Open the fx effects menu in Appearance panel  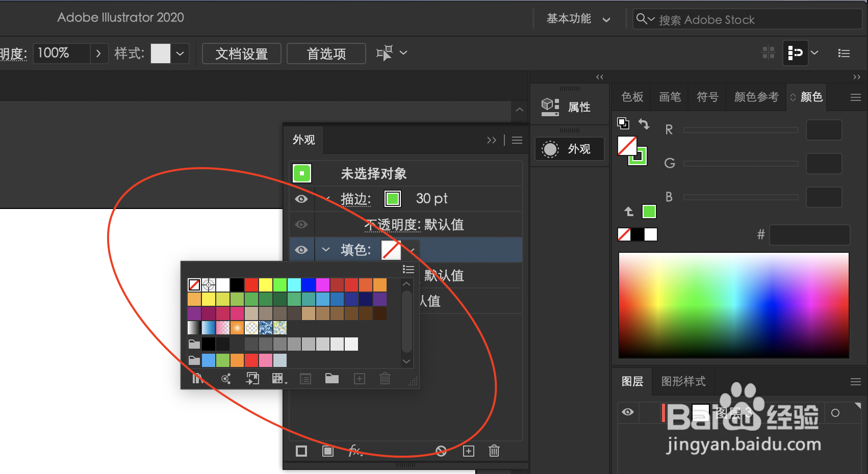click(355, 451)
